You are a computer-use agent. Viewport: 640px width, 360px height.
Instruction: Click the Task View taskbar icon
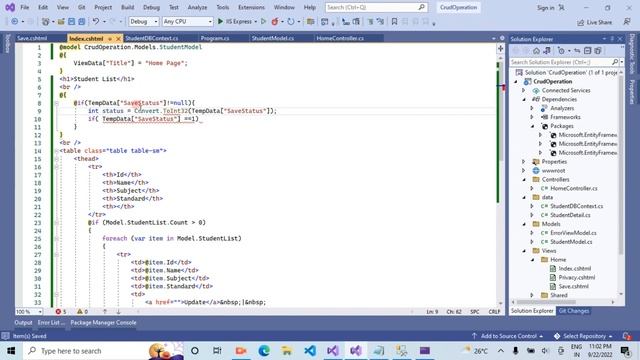(217, 351)
